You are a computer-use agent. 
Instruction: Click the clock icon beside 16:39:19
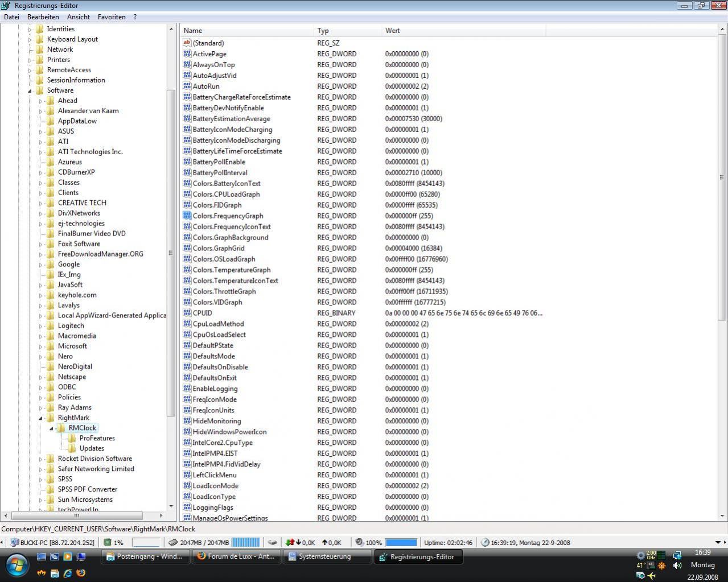pyautogui.click(x=485, y=542)
